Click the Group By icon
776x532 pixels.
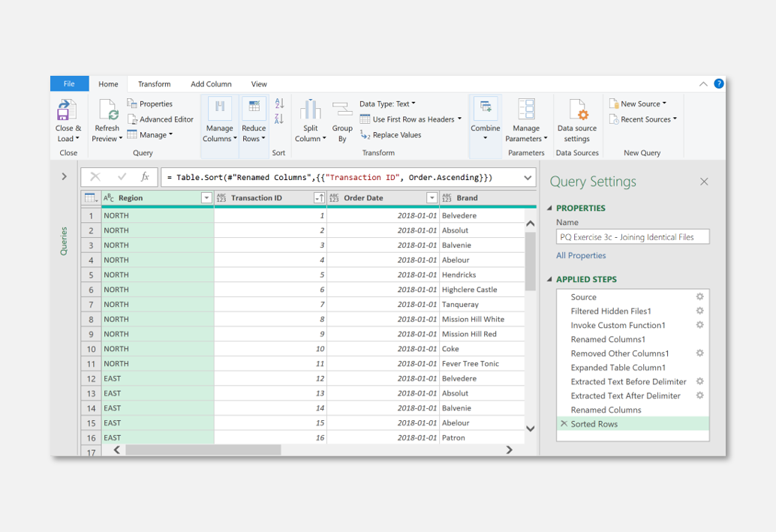point(342,110)
